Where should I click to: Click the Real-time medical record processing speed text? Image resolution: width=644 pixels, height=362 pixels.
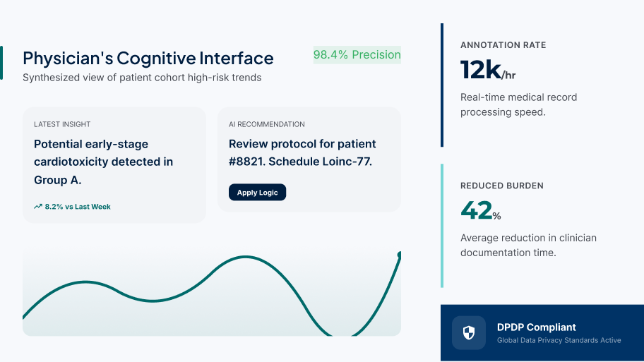click(x=519, y=104)
